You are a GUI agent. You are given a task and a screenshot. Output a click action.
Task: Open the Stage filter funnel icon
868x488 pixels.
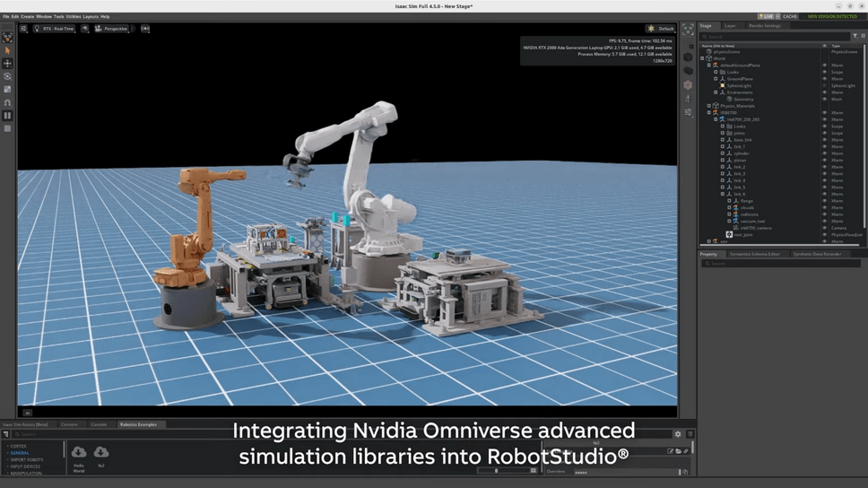[x=855, y=36]
